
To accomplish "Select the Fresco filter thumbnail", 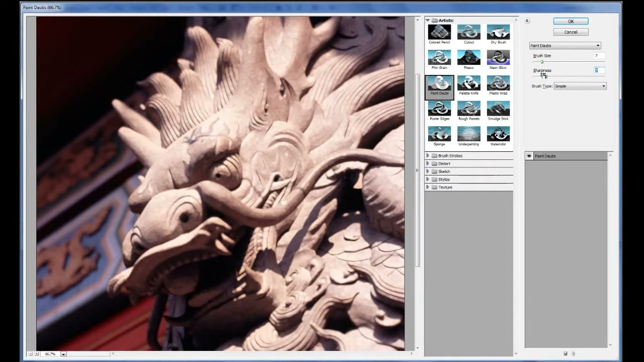I will pos(468,59).
